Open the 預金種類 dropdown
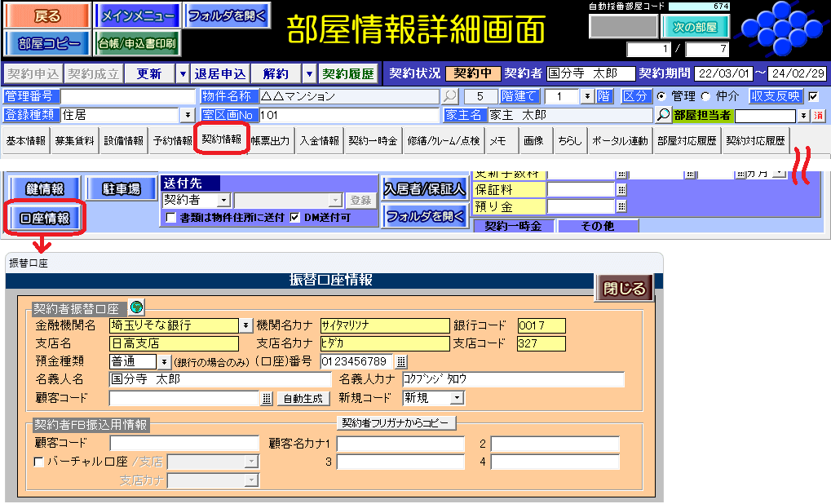 [x=164, y=361]
